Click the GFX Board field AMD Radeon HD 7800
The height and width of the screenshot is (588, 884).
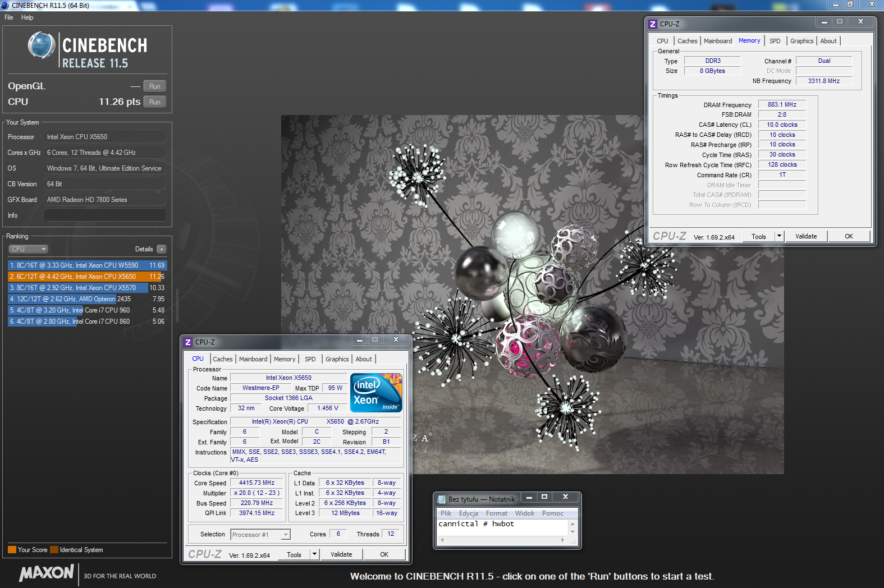105,200
